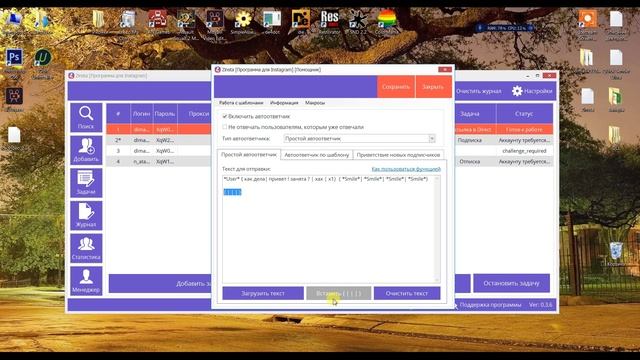Open the "Тип автоответчика" dropdown
Viewport: 640px width, 360px height.
(x=359, y=139)
